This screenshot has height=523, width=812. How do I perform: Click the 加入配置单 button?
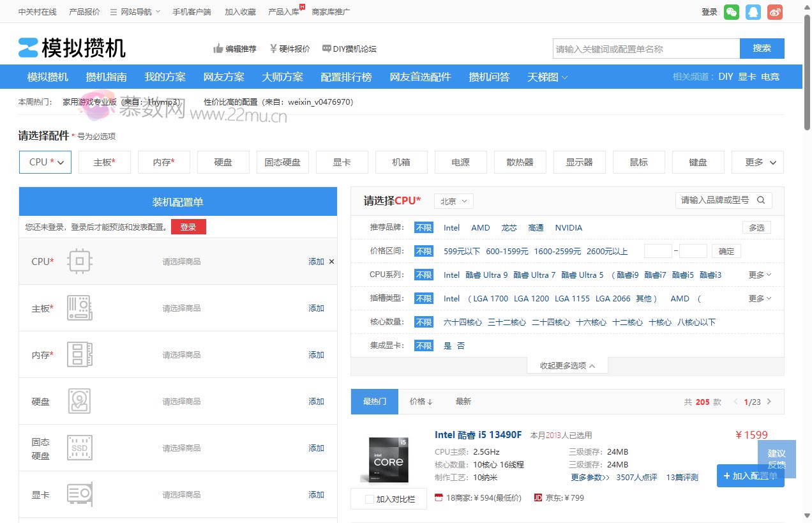coord(750,476)
